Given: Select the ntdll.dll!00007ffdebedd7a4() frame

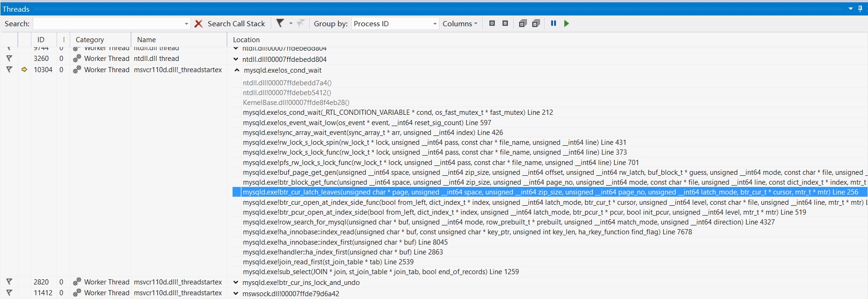Looking at the screenshot, I should click(287, 83).
